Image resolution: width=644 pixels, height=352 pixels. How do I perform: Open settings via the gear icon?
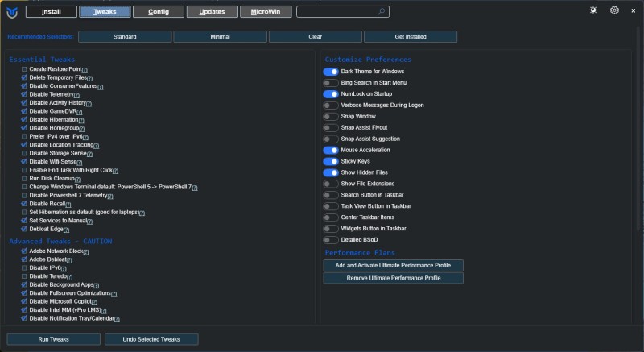click(x=614, y=10)
